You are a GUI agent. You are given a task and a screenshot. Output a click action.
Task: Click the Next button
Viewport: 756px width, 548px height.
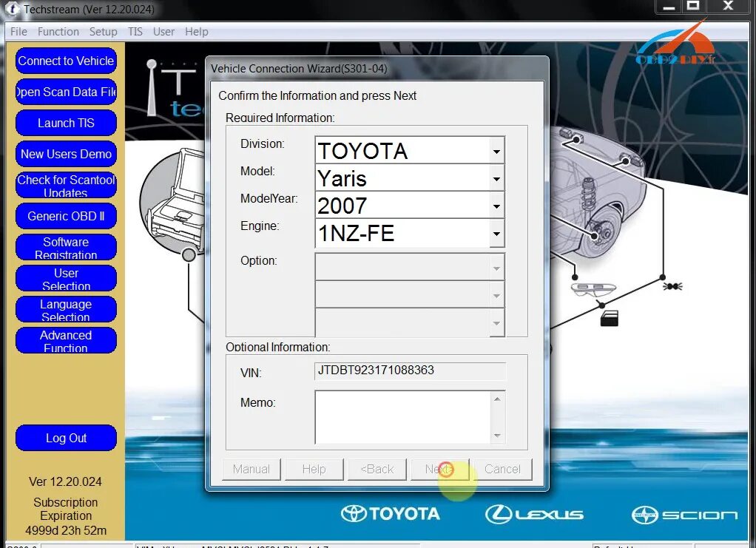tap(439, 469)
